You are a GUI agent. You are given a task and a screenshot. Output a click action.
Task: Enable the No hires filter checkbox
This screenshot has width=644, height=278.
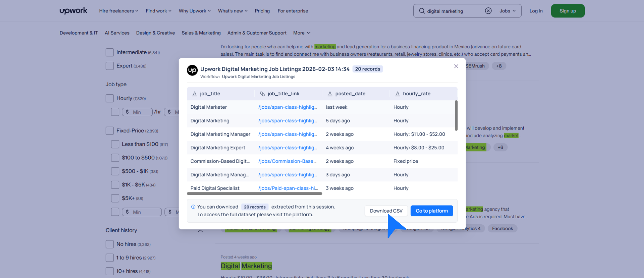pos(110,244)
